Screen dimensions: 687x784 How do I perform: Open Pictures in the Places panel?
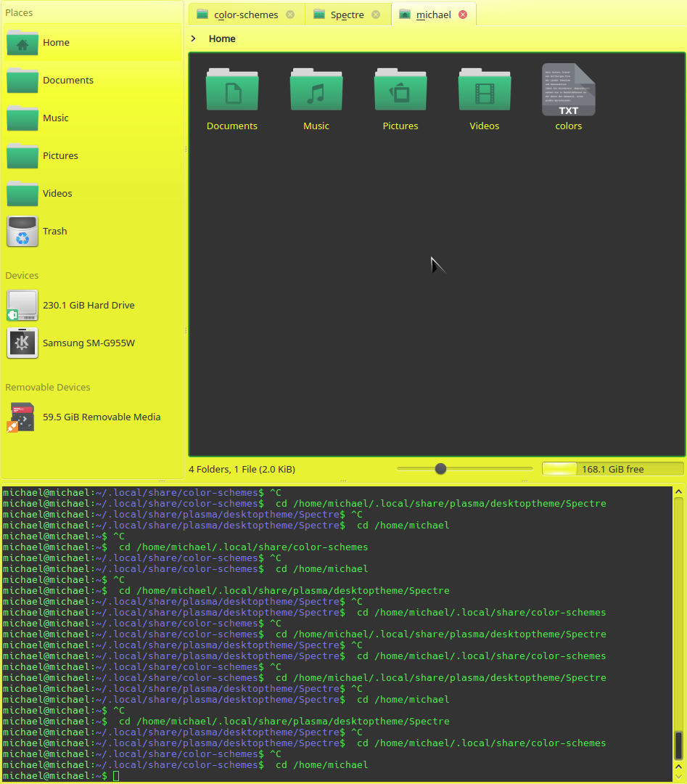coord(92,155)
